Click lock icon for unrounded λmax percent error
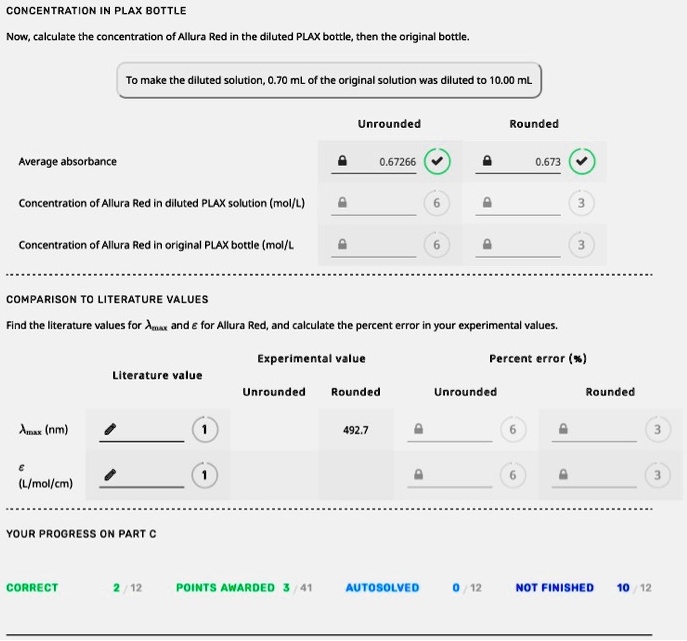The width and height of the screenshot is (687, 641). point(417,430)
